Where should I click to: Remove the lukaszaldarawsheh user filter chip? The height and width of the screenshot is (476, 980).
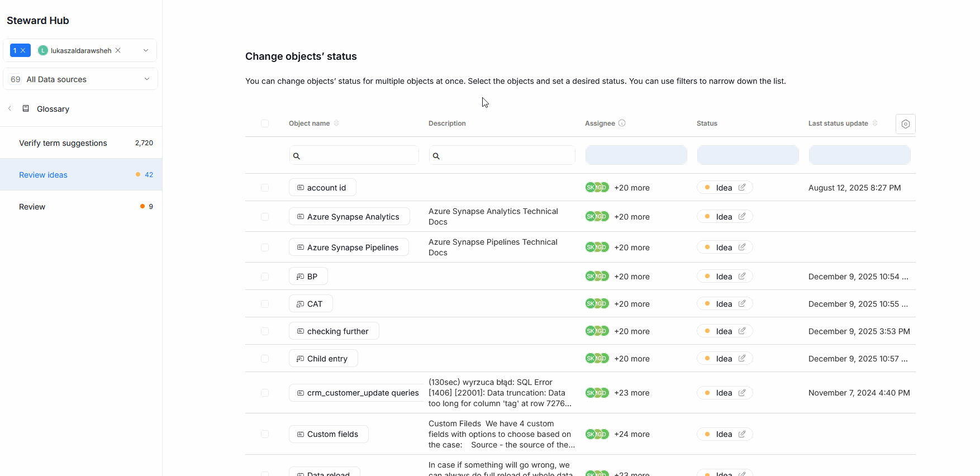coord(118,50)
